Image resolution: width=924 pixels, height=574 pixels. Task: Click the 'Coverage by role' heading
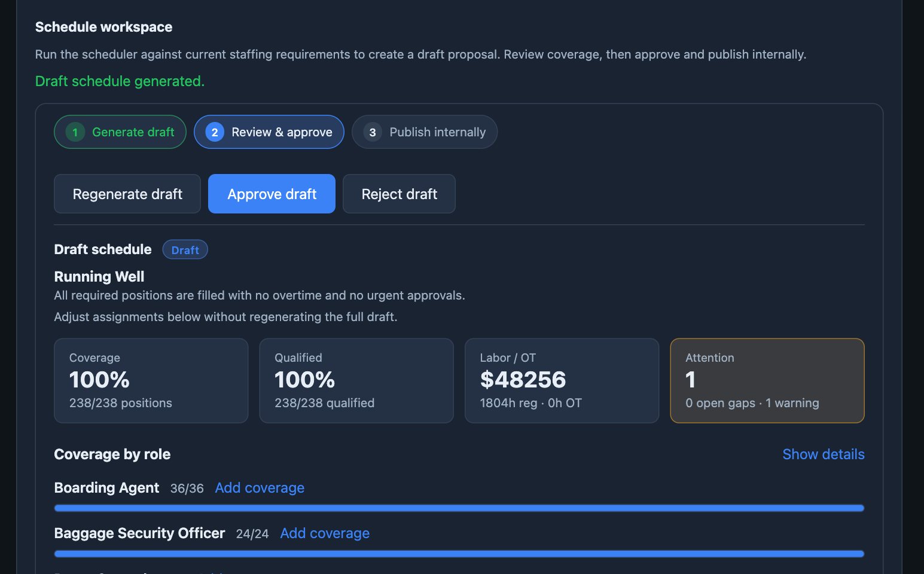tap(112, 454)
